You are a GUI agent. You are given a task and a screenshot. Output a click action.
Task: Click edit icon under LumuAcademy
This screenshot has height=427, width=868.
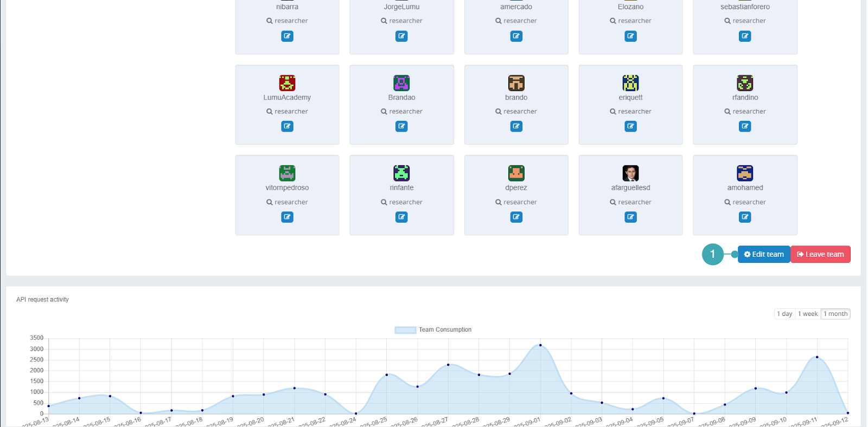click(287, 126)
